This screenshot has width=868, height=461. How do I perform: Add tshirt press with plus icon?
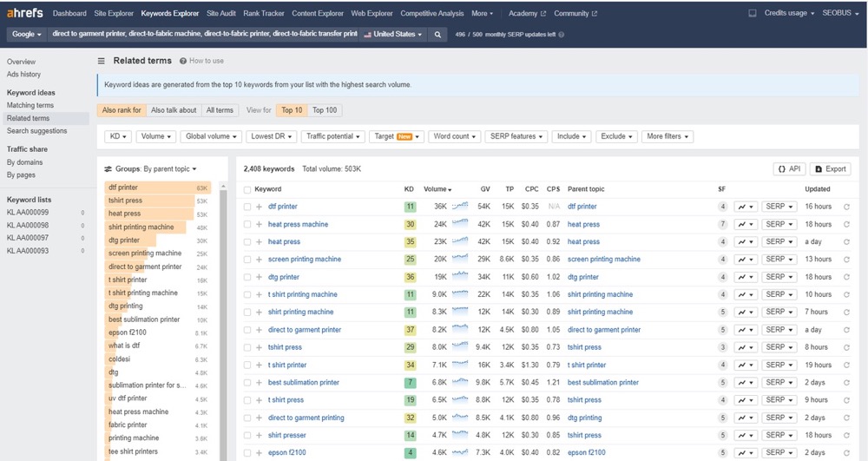pos(259,347)
